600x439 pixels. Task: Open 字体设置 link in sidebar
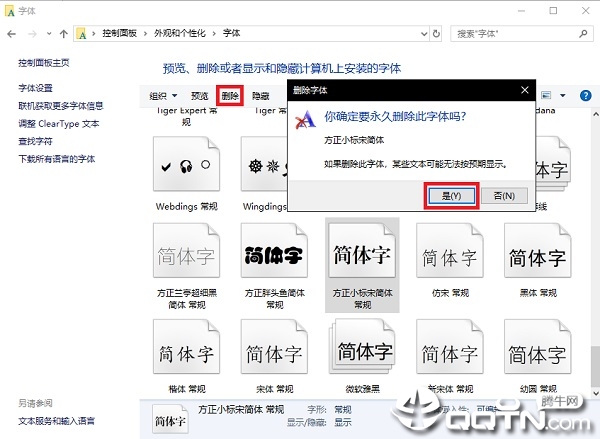tap(39, 88)
